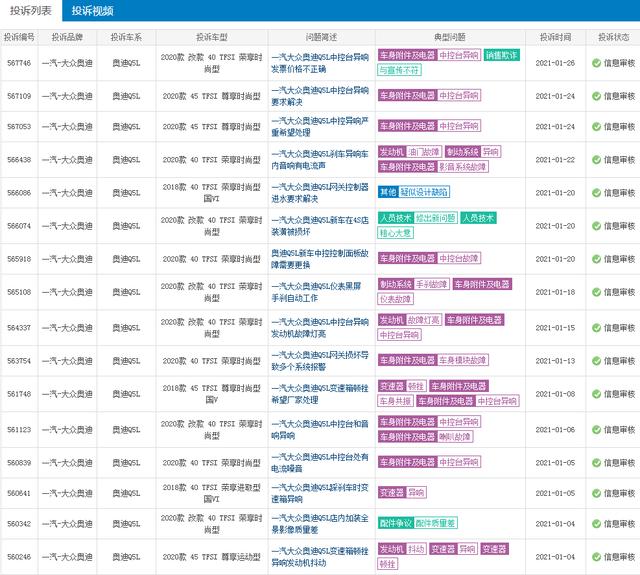Open the 变速箱顿挫异响发动机抖动 complaint link
This screenshot has height=575, width=640.
(x=320, y=557)
